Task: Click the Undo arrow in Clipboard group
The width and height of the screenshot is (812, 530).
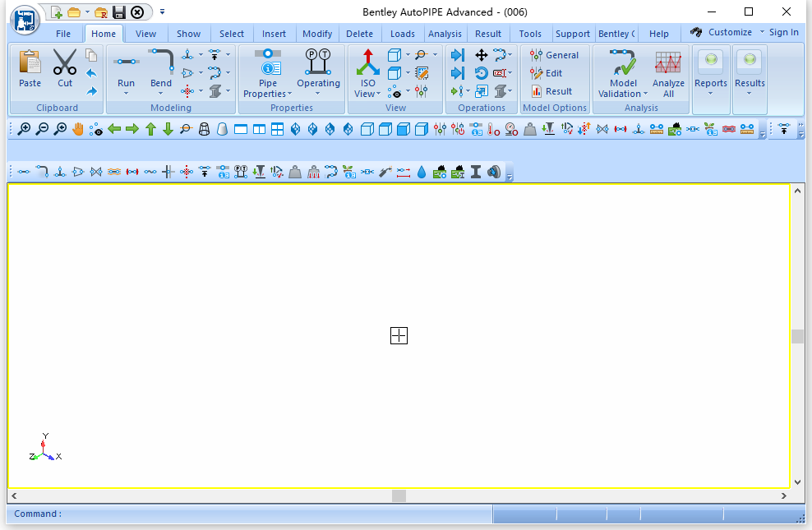Action: click(91, 73)
